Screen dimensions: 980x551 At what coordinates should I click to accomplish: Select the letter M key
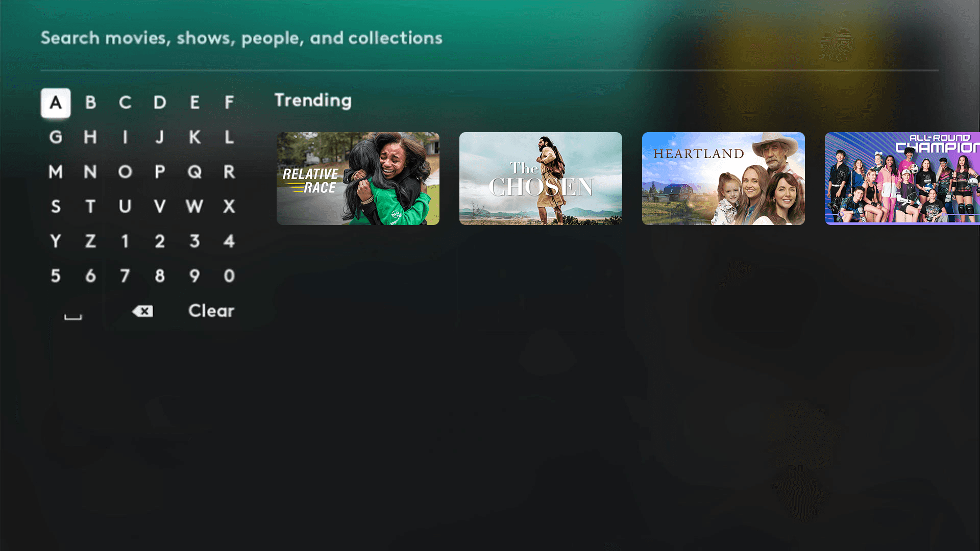[x=56, y=172]
